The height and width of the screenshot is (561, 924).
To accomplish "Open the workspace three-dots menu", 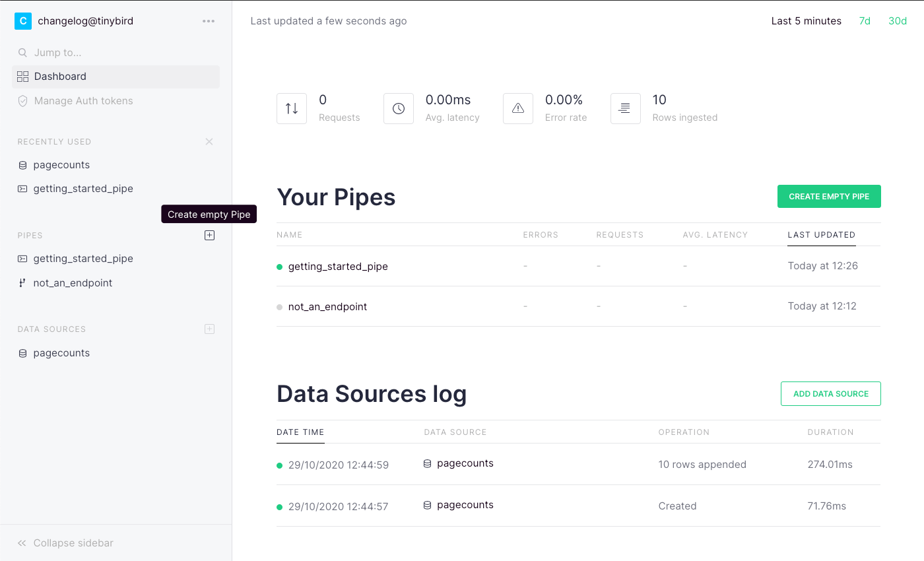I will coord(209,21).
